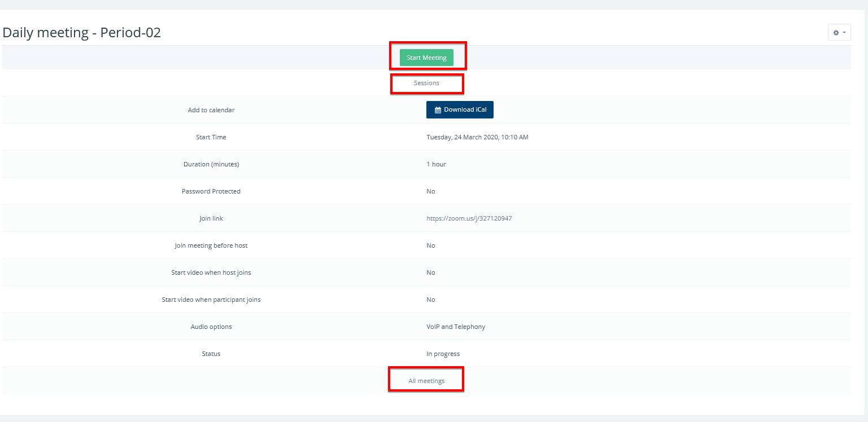Click the In progress status value
868x422 pixels.
point(443,354)
